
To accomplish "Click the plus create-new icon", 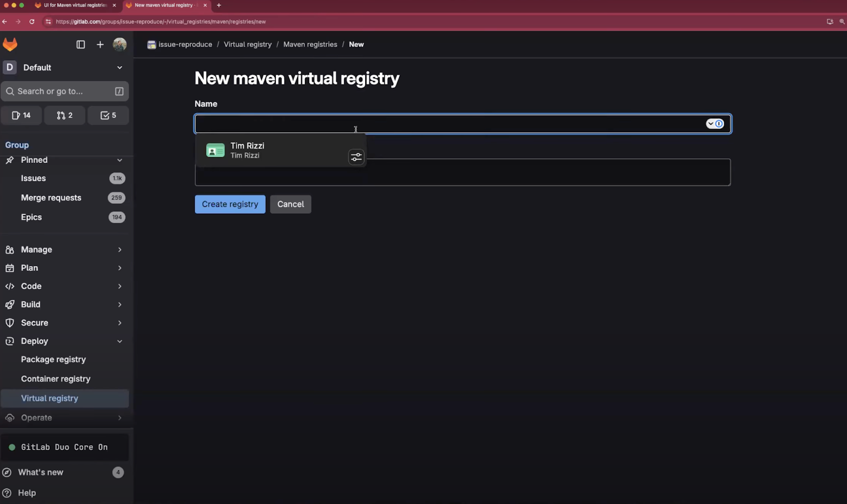I will click(100, 44).
